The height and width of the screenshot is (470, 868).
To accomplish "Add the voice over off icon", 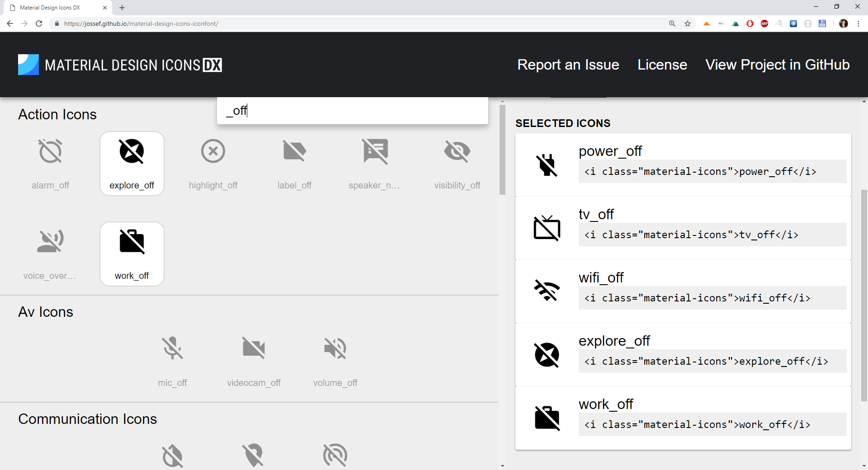I will (x=50, y=254).
